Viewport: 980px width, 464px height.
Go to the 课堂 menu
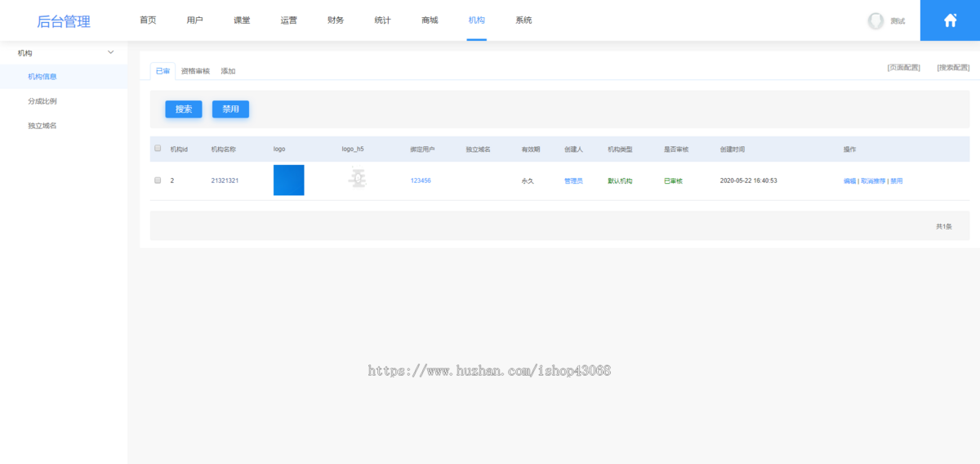[x=242, y=20]
